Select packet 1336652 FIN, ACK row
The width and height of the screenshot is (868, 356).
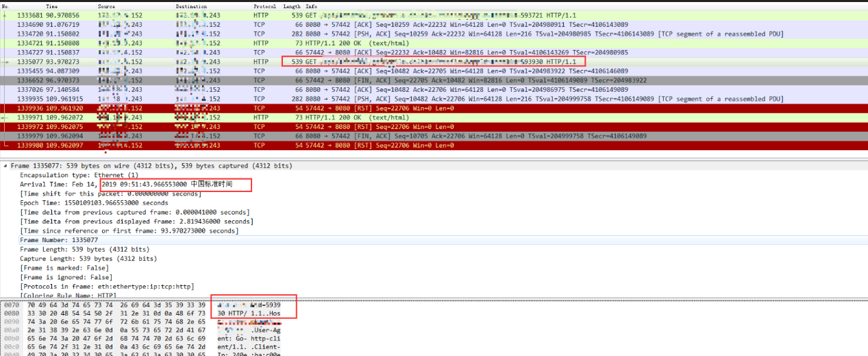[x=434, y=80]
